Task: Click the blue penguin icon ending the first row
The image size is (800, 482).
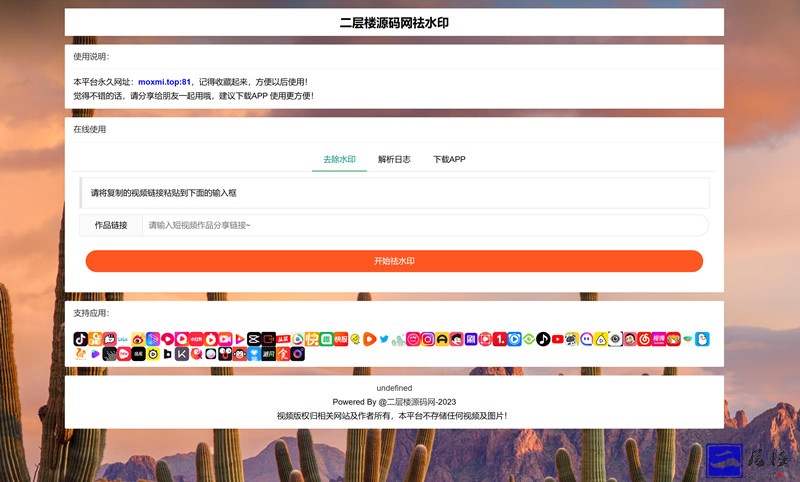Action: 702,339
